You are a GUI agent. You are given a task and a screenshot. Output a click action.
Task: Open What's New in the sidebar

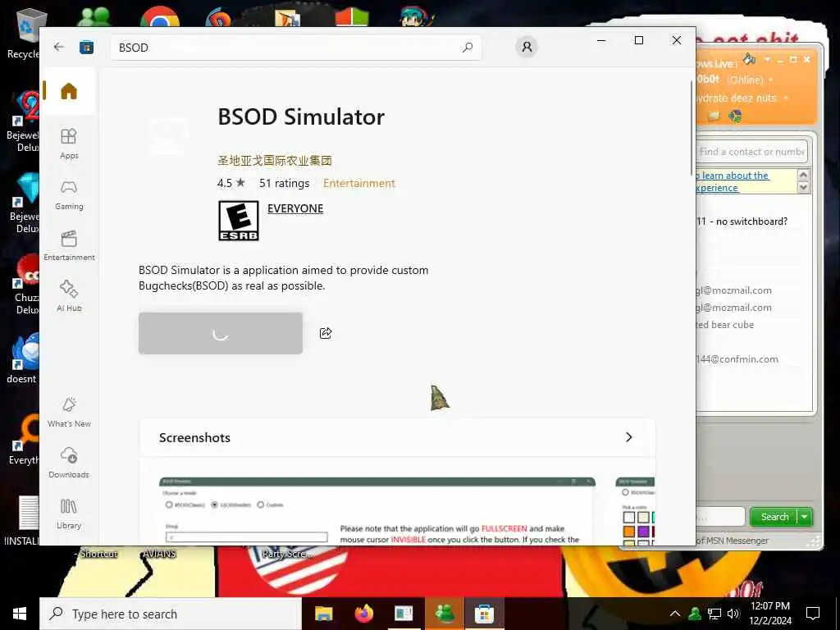pos(69,413)
